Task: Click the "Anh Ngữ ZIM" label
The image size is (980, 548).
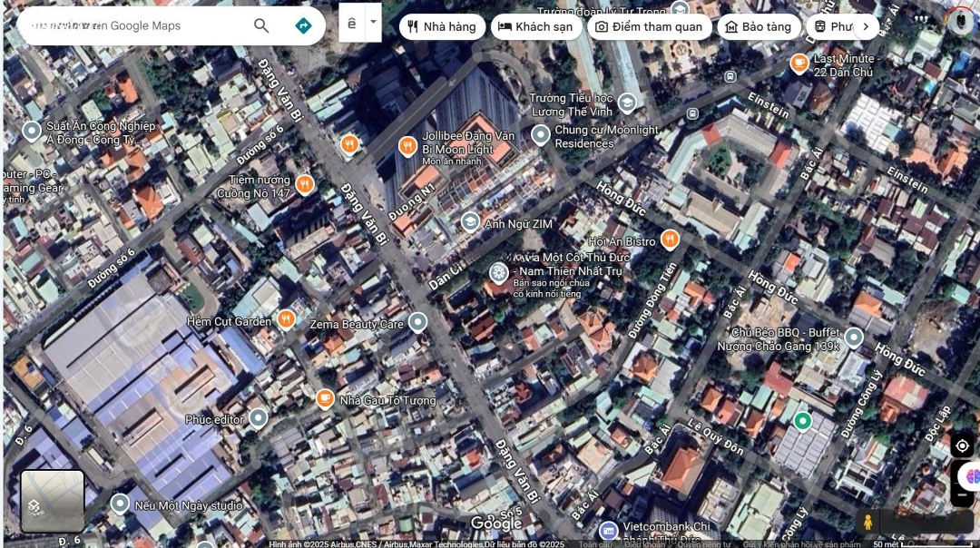Action: point(518,224)
